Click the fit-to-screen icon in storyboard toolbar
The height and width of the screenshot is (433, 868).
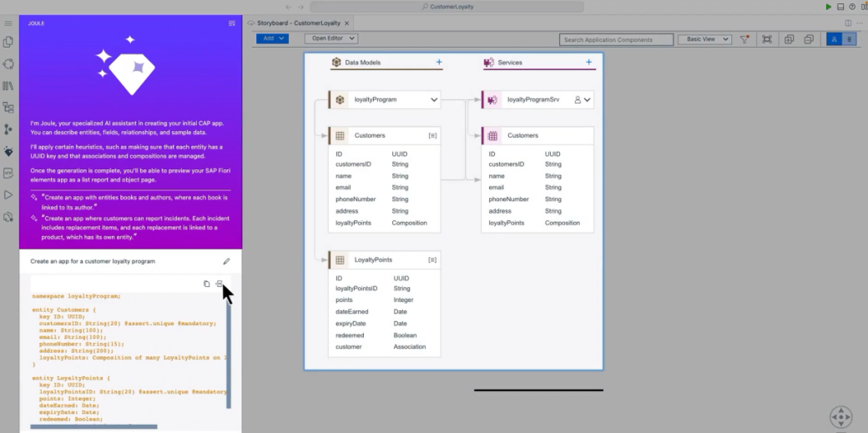[766, 39]
